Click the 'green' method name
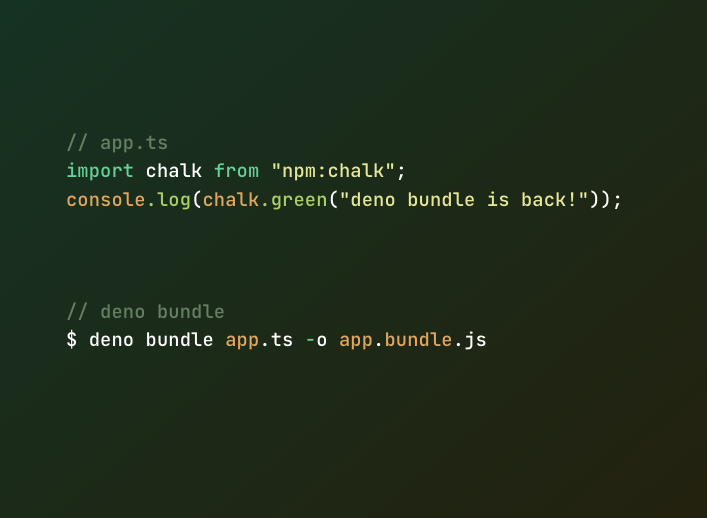707x518 pixels. pos(299,200)
